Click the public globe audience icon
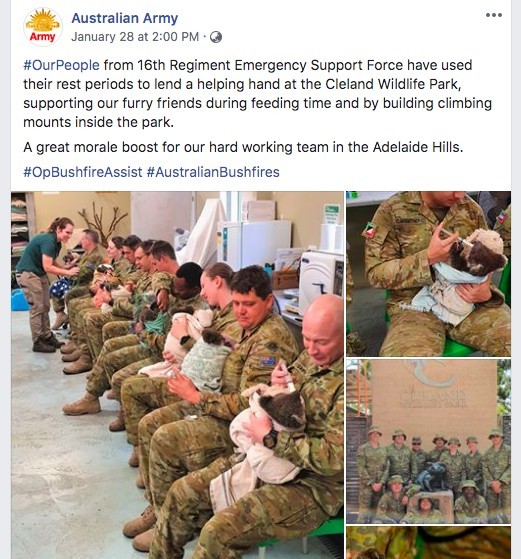Viewport: 521px width, 559px height. click(x=216, y=37)
